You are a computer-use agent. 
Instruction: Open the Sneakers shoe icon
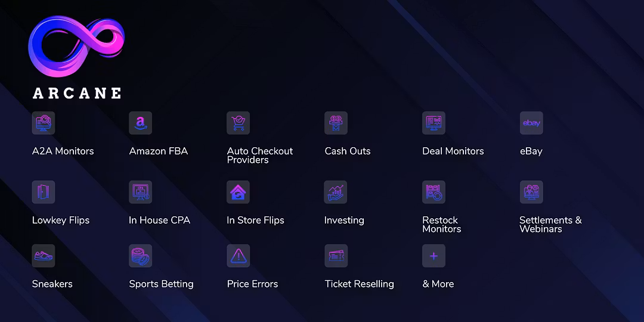tap(44, 256)
